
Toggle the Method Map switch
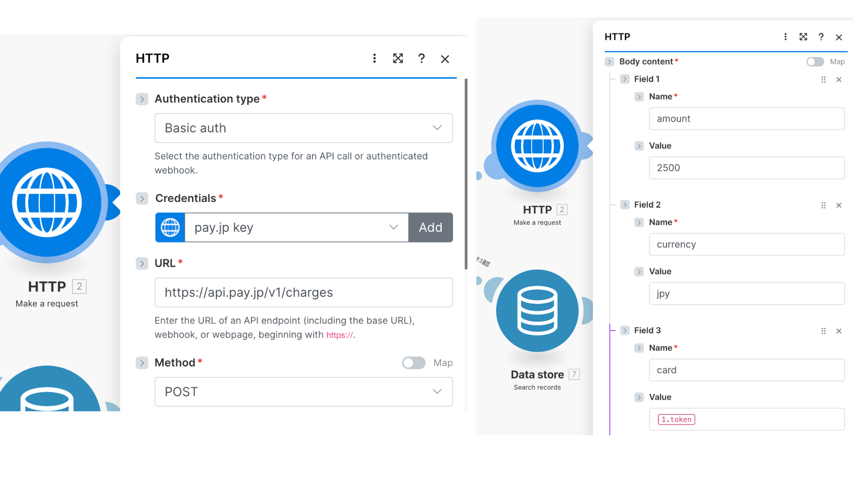414,363
